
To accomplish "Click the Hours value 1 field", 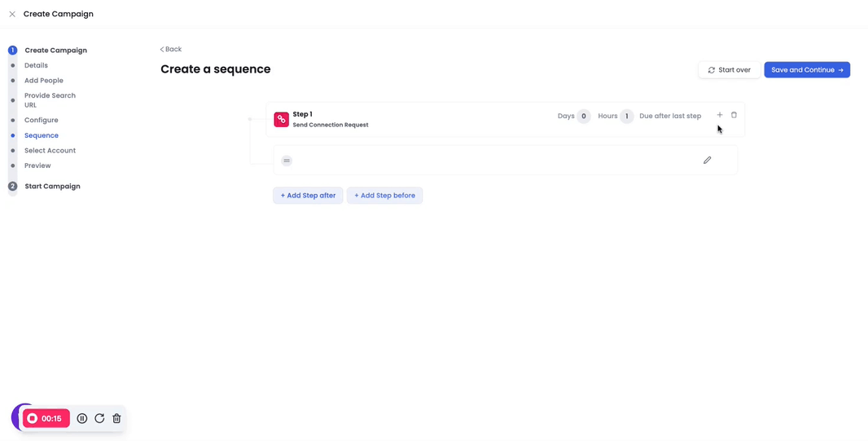I will pos(627,117).
